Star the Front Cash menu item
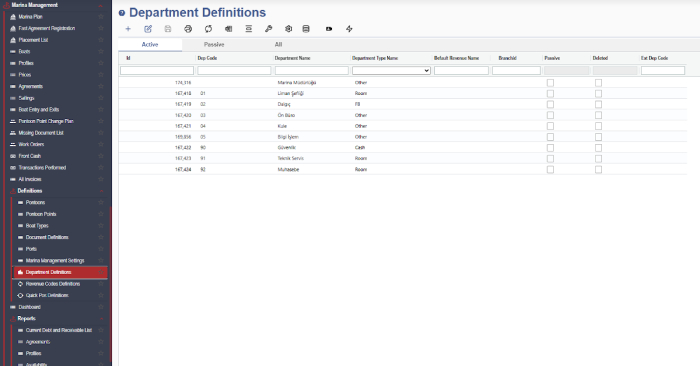 101,156
